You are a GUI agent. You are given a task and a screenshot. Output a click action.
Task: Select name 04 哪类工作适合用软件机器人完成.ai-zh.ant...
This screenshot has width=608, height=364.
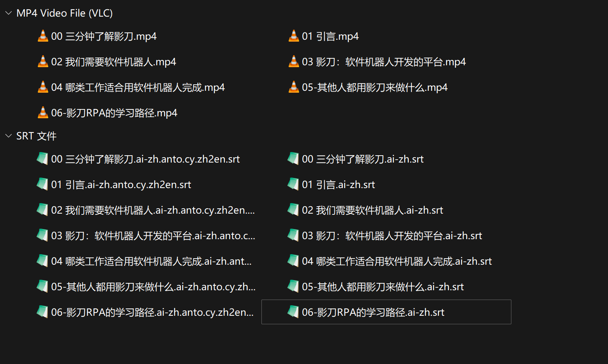pyautogui.click(x=151, y=261)
